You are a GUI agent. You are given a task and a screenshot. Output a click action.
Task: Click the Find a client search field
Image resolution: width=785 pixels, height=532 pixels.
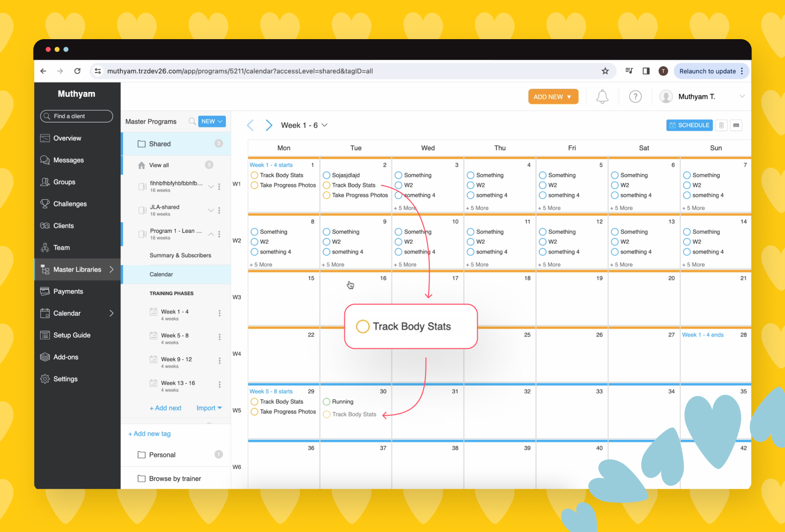coord(76,116)
